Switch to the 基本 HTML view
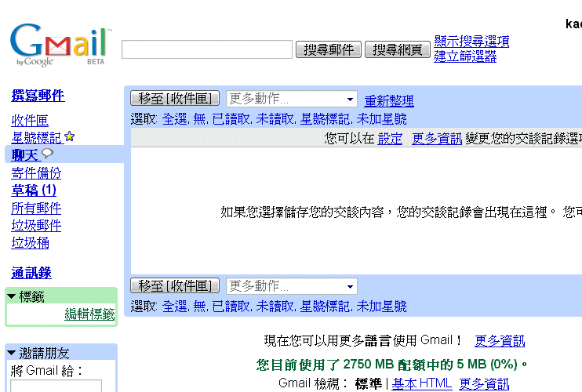 (x=422, y=383)
